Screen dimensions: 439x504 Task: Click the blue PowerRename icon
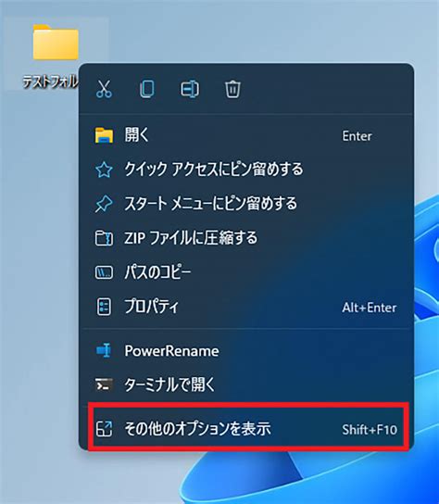point(104,350)
